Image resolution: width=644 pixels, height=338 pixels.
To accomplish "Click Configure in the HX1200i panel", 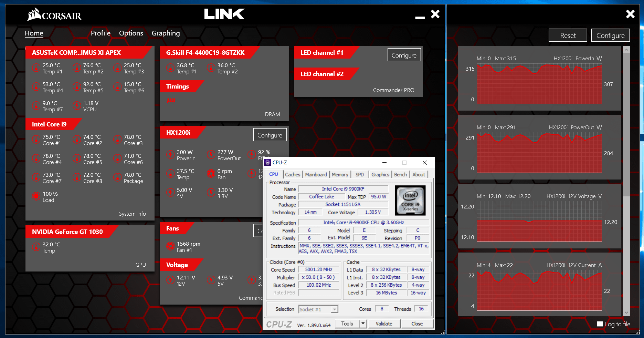I will pyautogui.click(x=270, y=135).
